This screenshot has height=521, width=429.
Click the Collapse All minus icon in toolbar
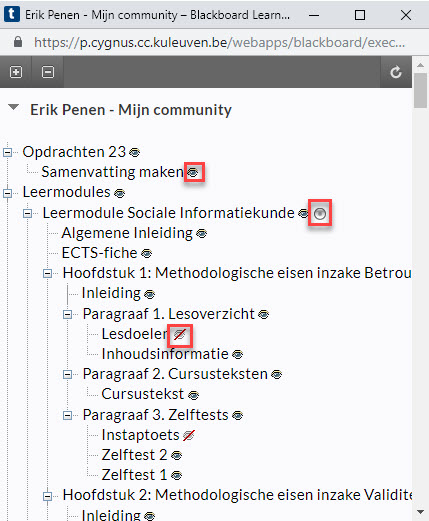(48, 72)
